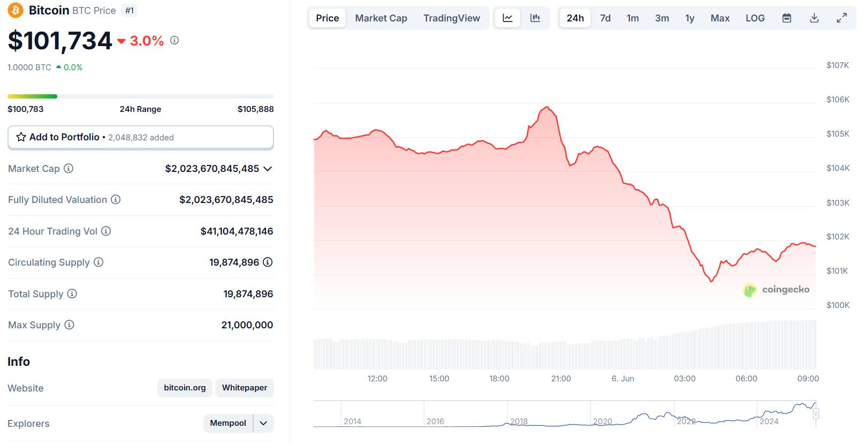
Task: Expand the Market Cap details chevron
Action: 268,169
